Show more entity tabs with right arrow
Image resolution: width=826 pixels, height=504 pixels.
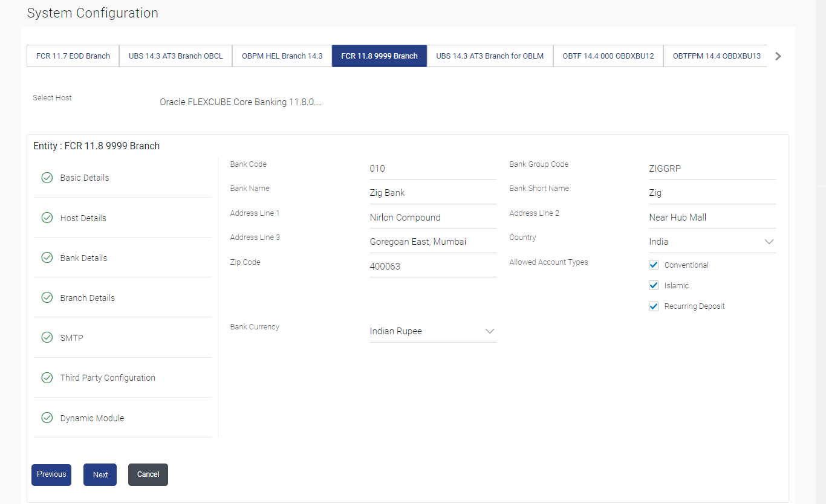[778, 56]
